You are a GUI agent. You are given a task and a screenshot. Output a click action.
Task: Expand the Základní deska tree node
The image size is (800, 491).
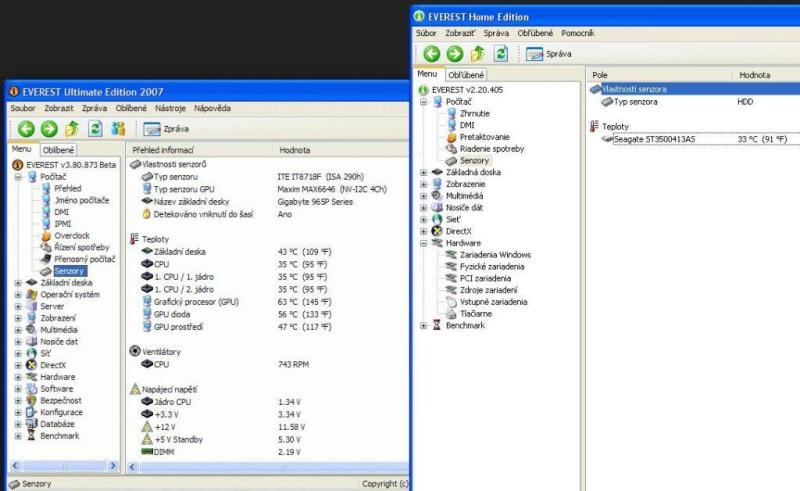(x=18, y=283)
